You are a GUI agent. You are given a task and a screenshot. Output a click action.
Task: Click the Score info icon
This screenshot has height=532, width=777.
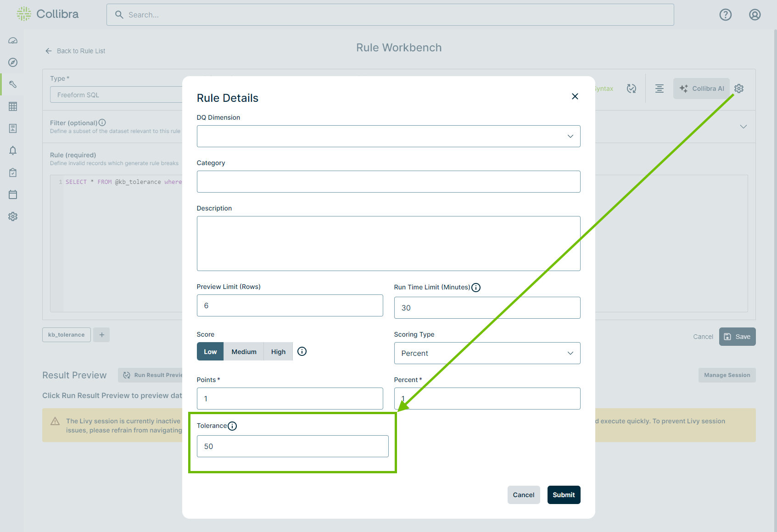[302, 351]
